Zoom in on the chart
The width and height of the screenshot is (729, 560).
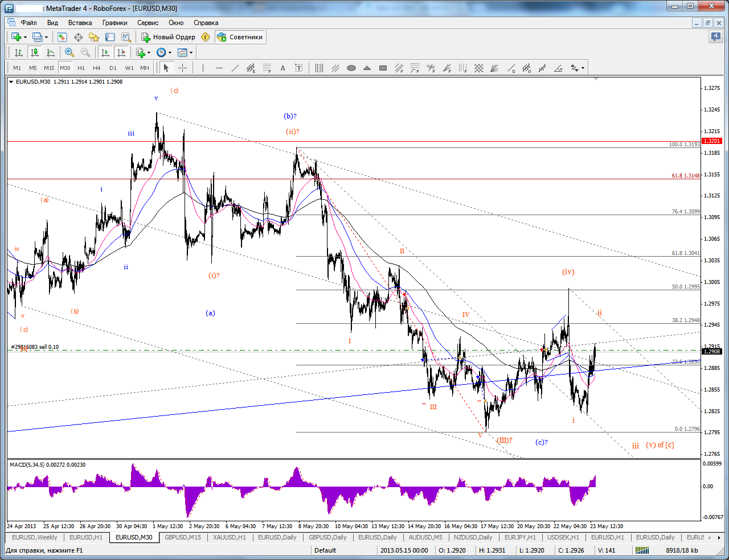pos(69,52)
